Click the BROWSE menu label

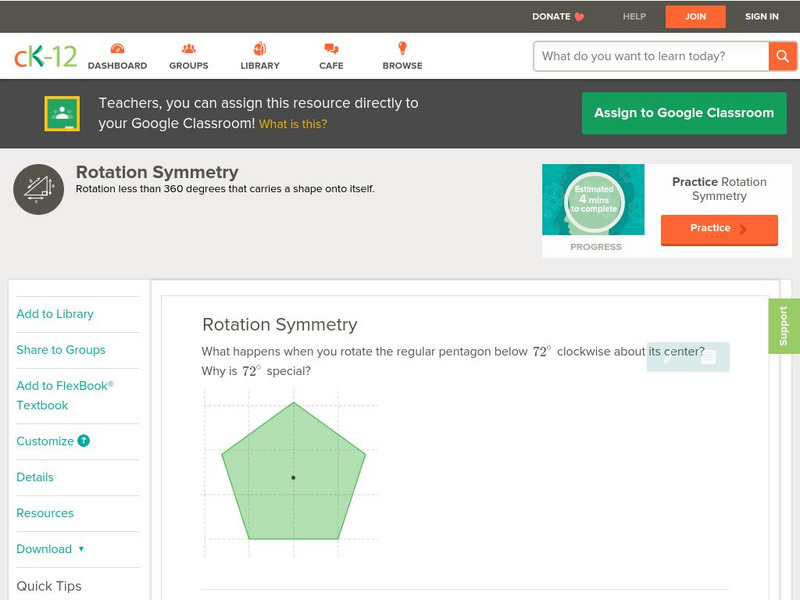tap(403, 66)
